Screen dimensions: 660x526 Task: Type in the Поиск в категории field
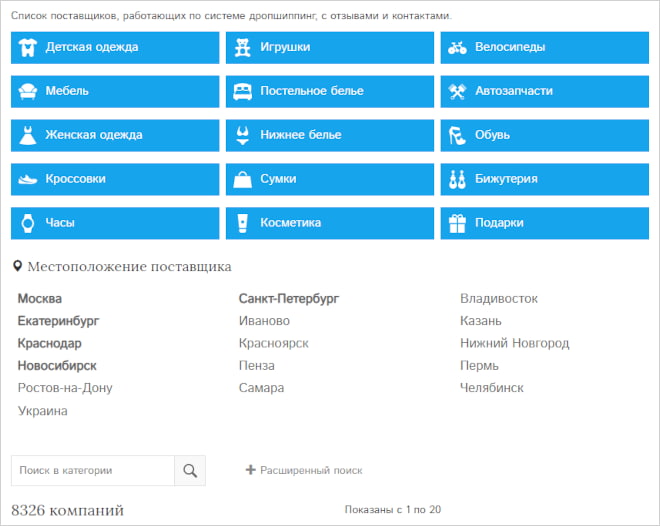point(92,470)
